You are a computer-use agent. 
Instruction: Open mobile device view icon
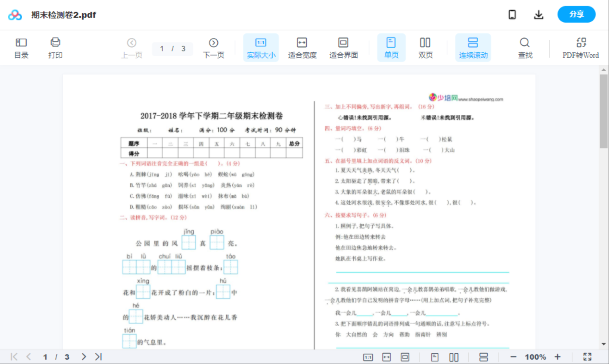tap(512, 15)
